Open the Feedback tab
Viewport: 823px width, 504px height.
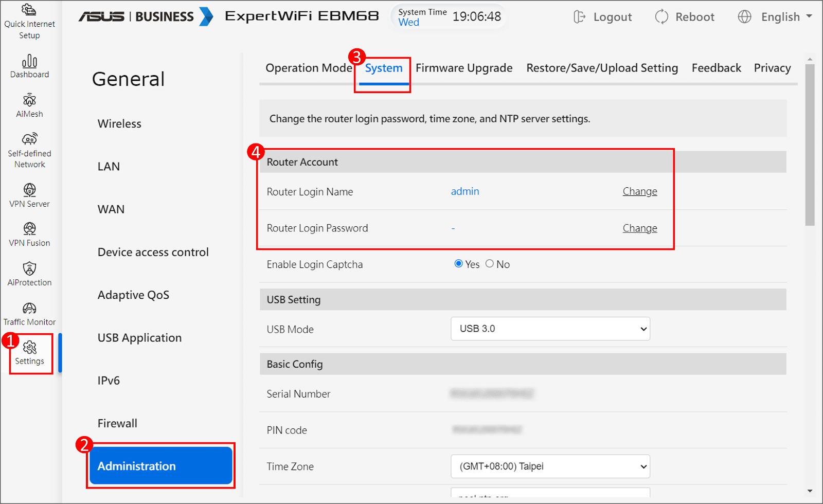(x=717, y=68)
